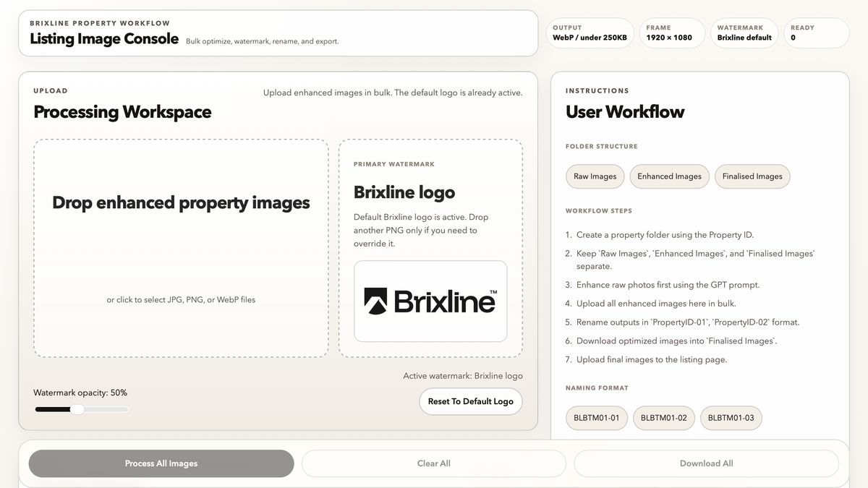Click the Processing Workspace heading
This screenshot has width=868, height=488.
(122, 112)
